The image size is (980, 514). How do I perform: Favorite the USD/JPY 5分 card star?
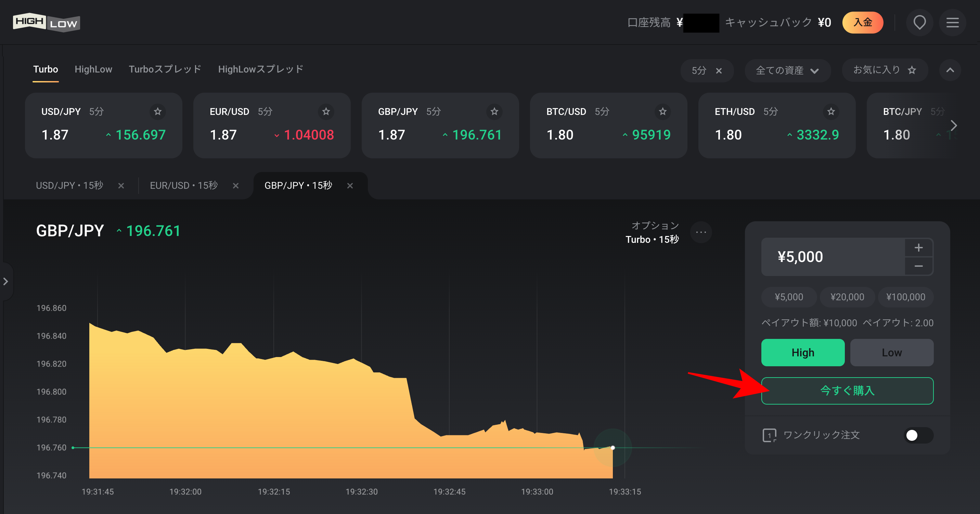pyautogui.click(x=157, y=111)
